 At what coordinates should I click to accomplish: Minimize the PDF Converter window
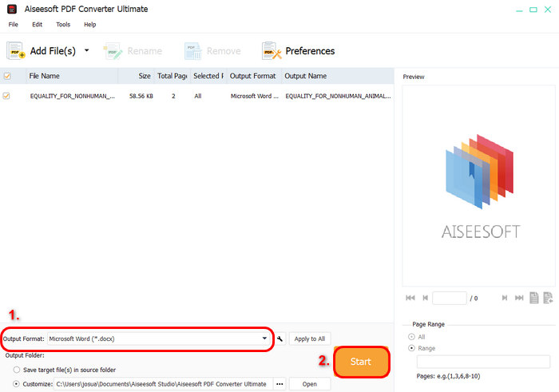pos(519,10)
